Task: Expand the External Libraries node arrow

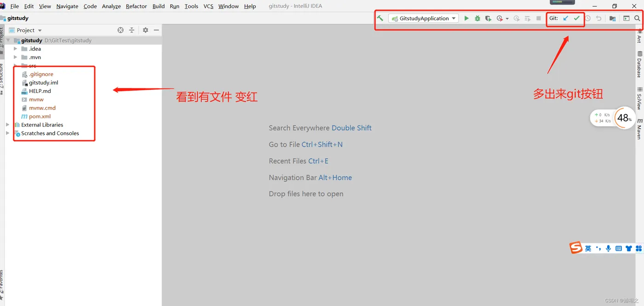Action: [7, 125]
